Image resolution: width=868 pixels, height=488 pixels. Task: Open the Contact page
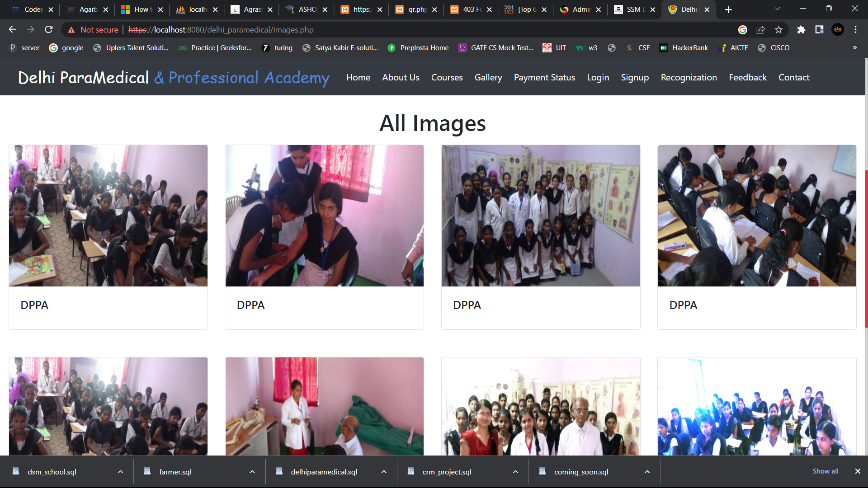click(x=794, y=77)
